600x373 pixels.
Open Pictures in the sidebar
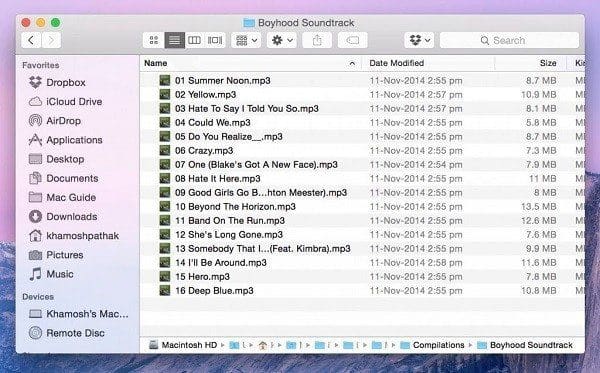click(56, 255)
